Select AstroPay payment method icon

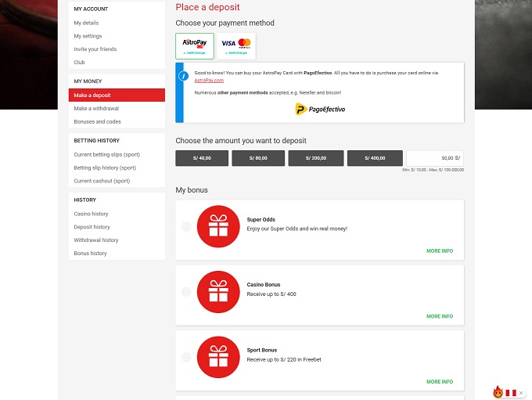[x=195, y=45]
